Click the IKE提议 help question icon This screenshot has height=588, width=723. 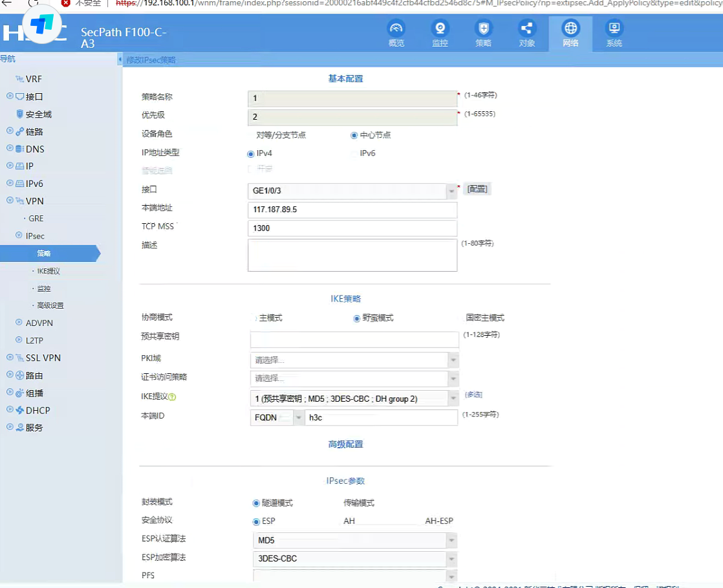click(x=173, y=397)
